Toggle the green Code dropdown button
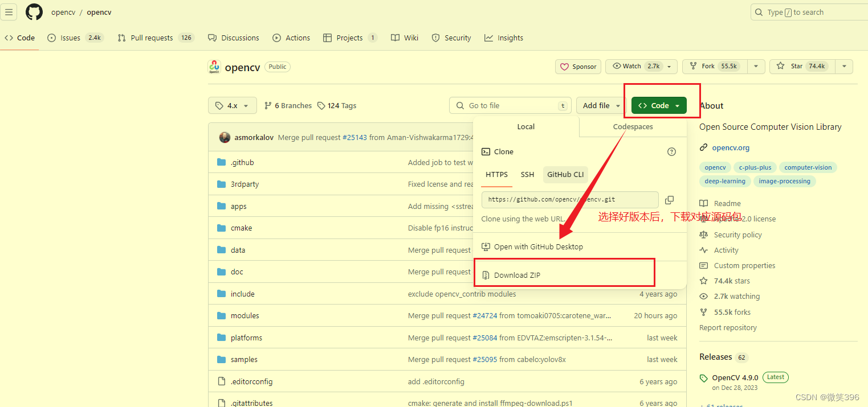The width and height of the screenshot is (868, 407). (x=659, y=106)
